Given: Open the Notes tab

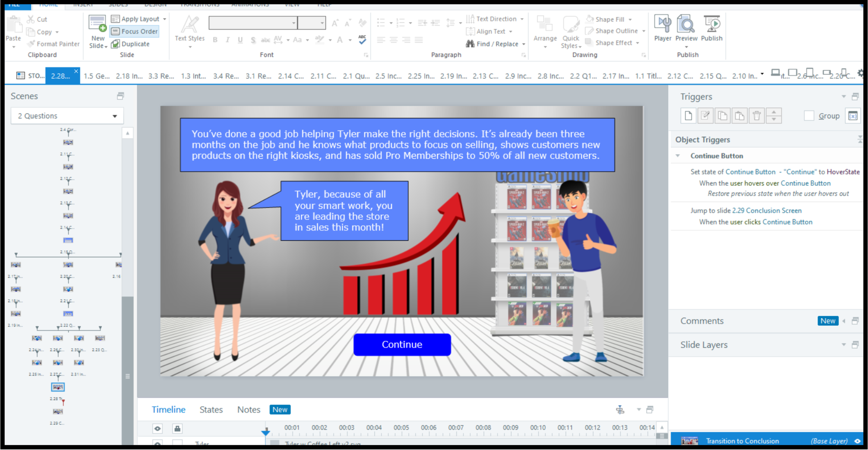Looking at the screenshot, I should pos(249,410).
